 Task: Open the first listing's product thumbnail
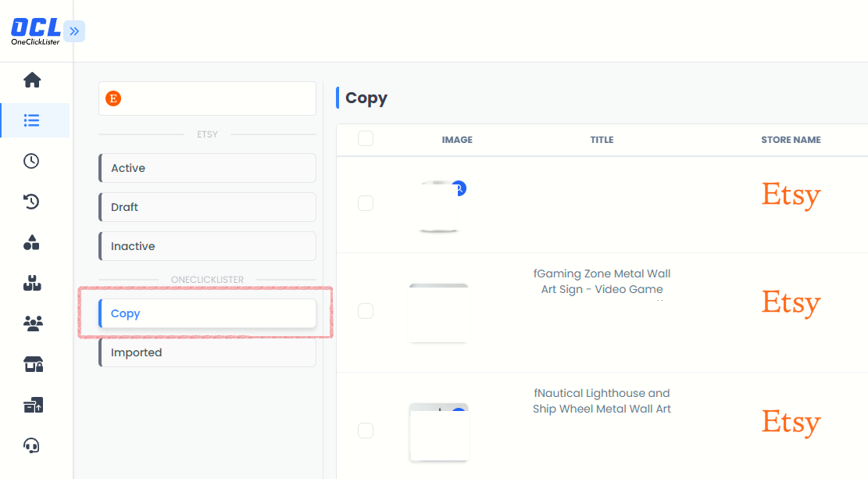(x=438, y=206)
